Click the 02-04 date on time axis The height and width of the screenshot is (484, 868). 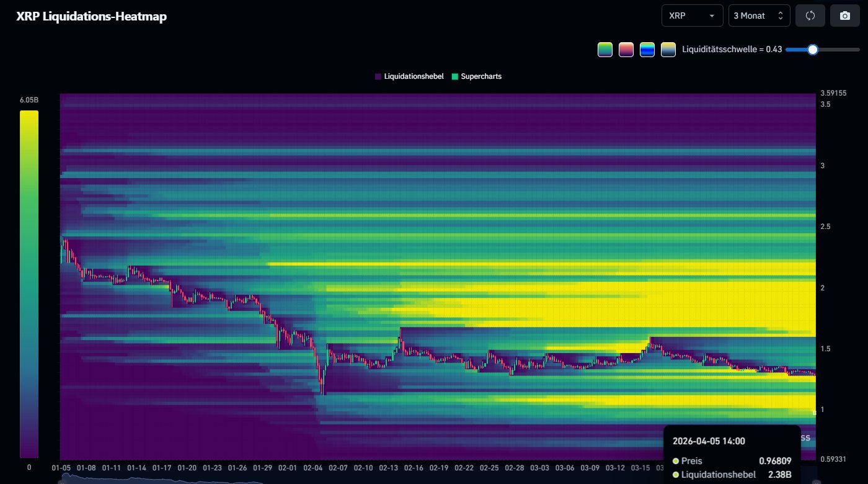point(313,468)
